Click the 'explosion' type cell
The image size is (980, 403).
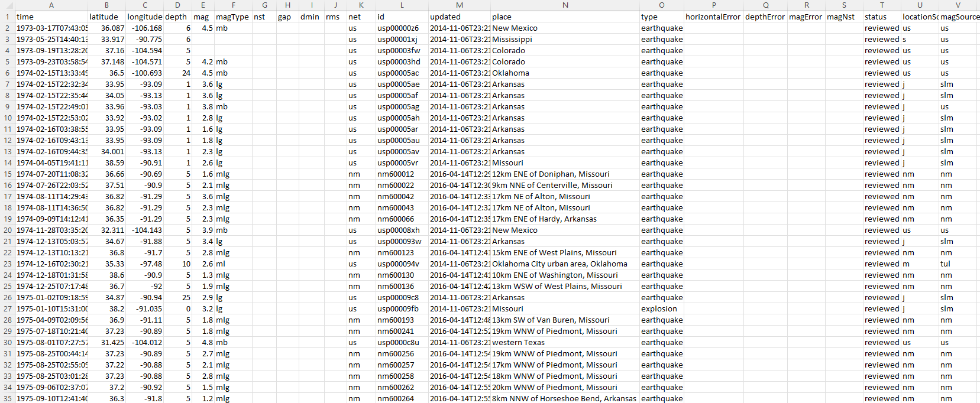662,309
